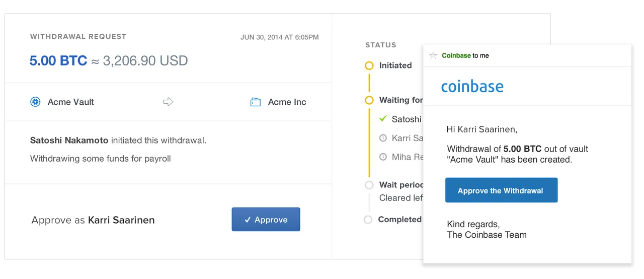Click the 5.00 BTC text in email
This screenshot has width=644, height=279.
(523, 149)
